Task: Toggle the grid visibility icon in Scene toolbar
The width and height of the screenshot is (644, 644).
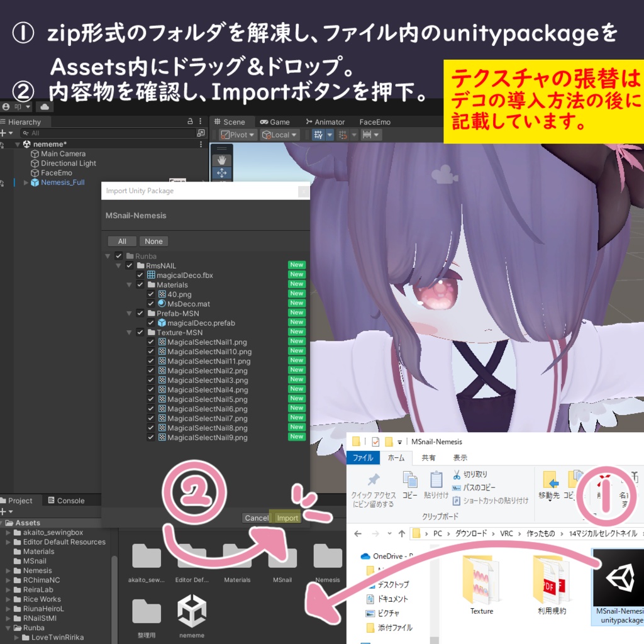Action: (x=318, y=135)
